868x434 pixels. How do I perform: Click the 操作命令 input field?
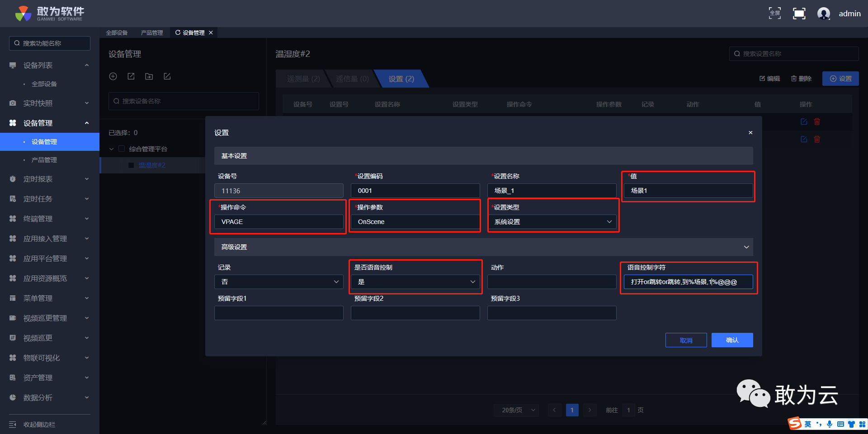click(x=279, y=222)
